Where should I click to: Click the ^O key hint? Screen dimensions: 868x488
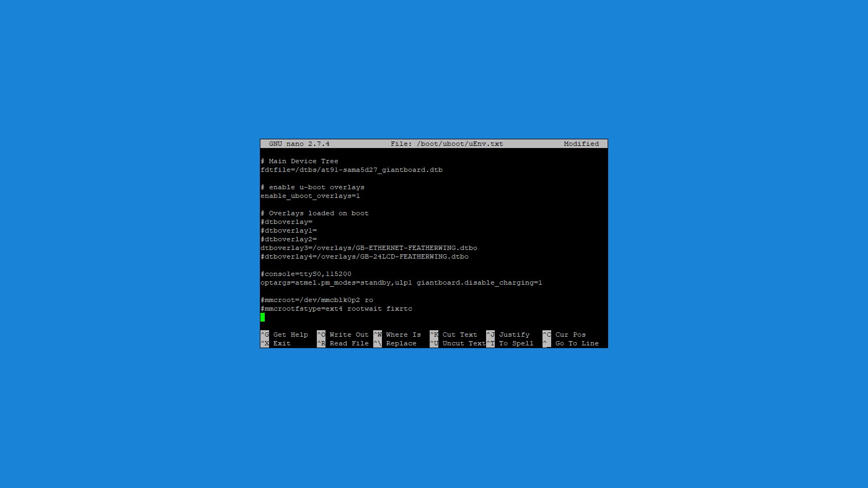(321, 335)
